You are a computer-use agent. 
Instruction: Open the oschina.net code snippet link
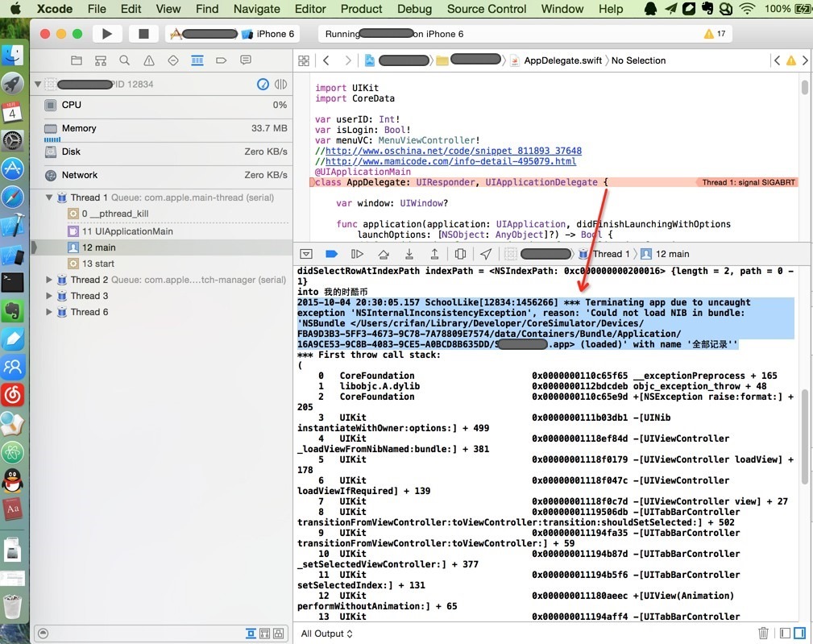(453, 151)
